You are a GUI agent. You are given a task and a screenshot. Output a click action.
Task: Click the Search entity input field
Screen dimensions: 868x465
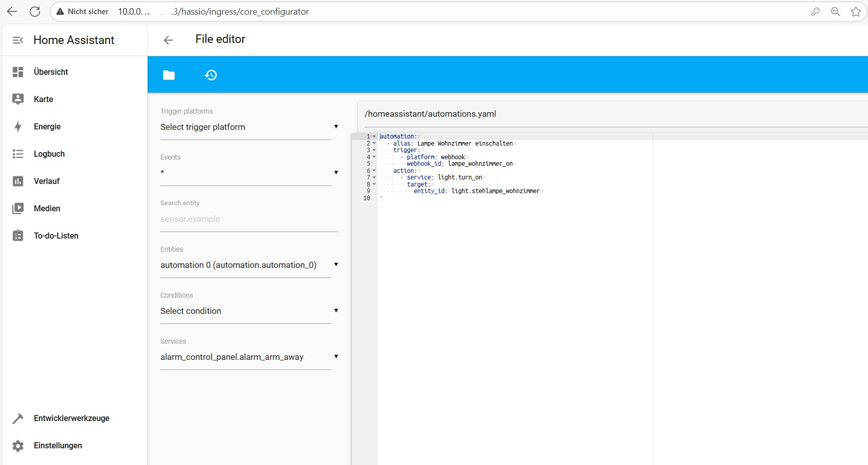pyautogui.click(x=249, y=219)
